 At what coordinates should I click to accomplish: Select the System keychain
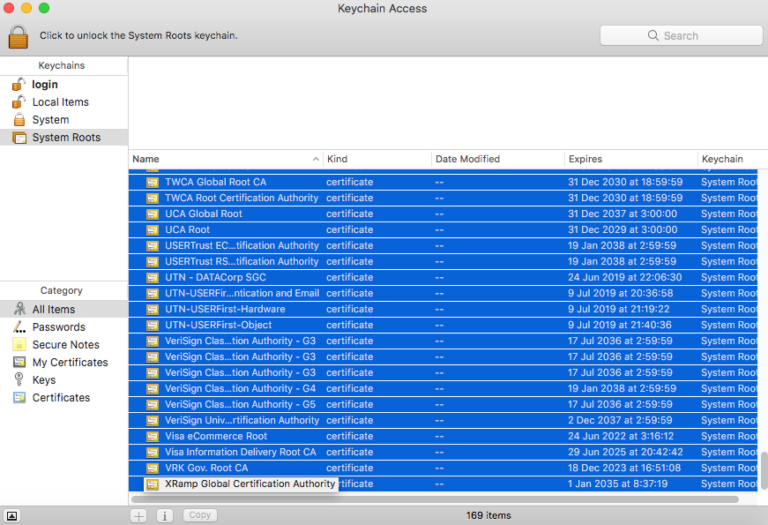(50, 120)
